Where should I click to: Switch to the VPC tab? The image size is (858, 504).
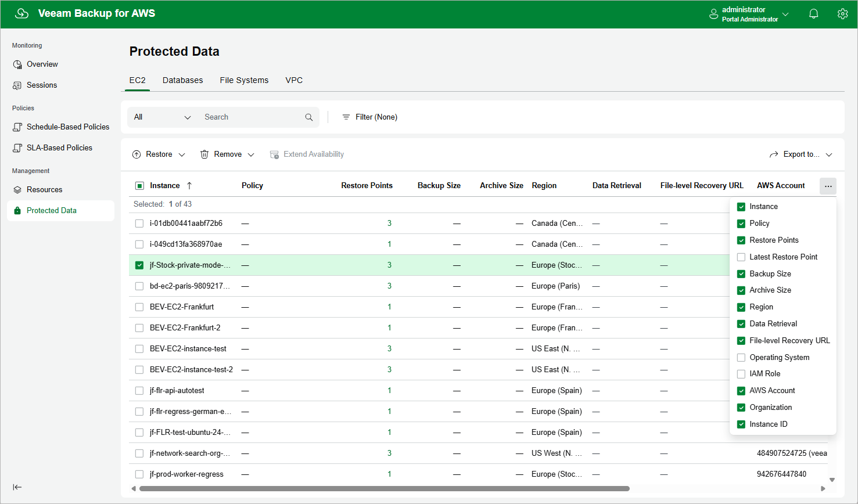(294, 80)
